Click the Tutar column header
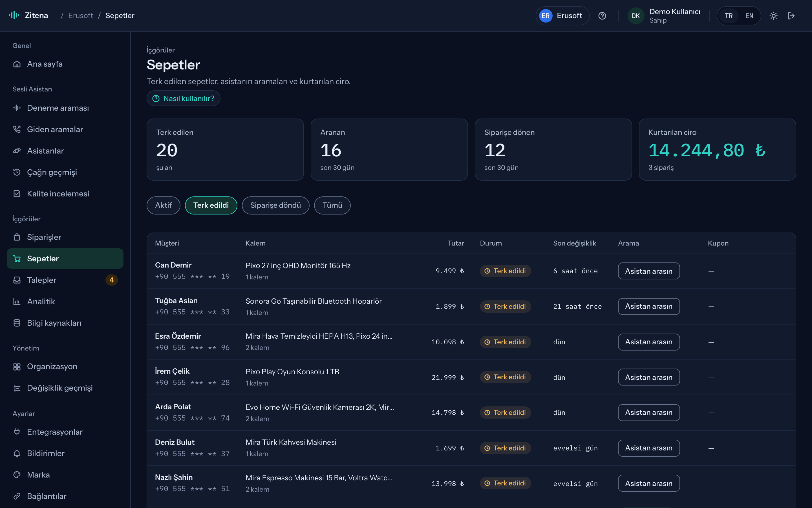 (456, 243)
